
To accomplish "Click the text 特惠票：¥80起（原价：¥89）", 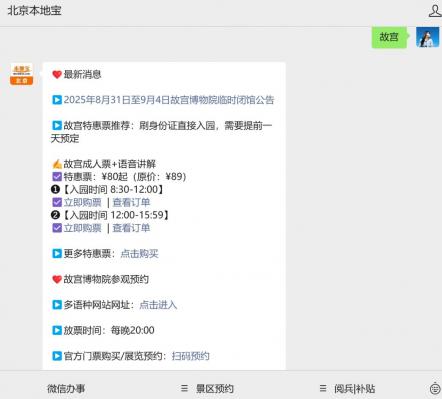I will tap(125, 177).
